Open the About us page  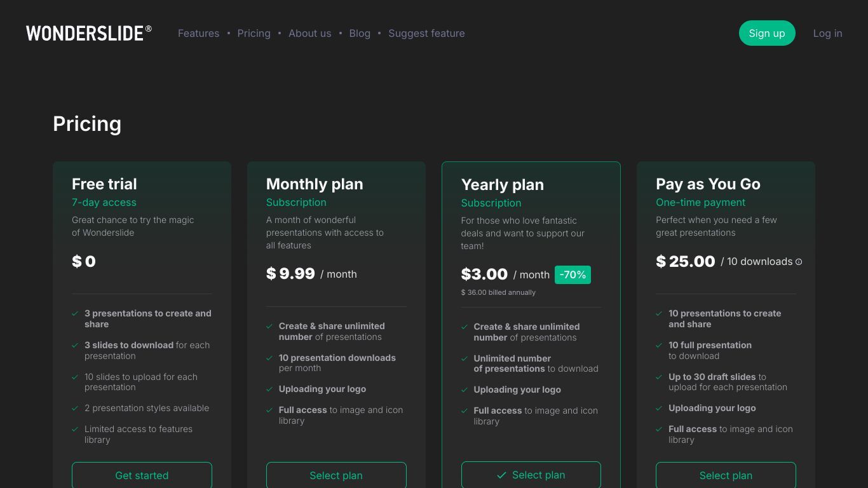point(309,33)
